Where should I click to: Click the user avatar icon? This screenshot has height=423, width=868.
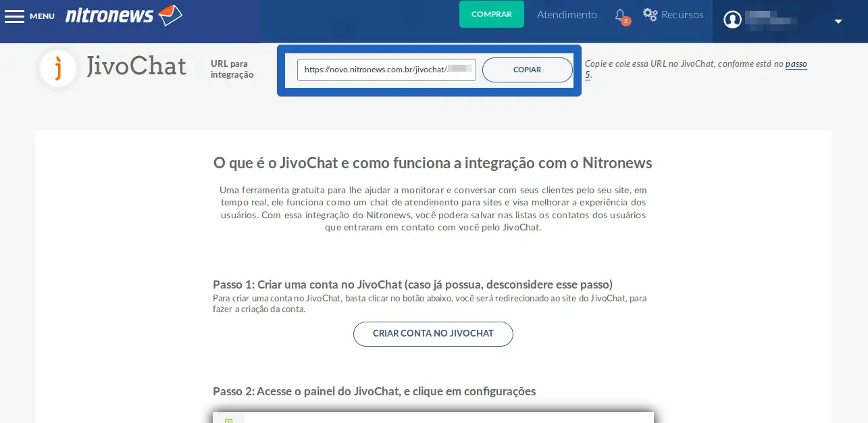[x=733, y=20]
